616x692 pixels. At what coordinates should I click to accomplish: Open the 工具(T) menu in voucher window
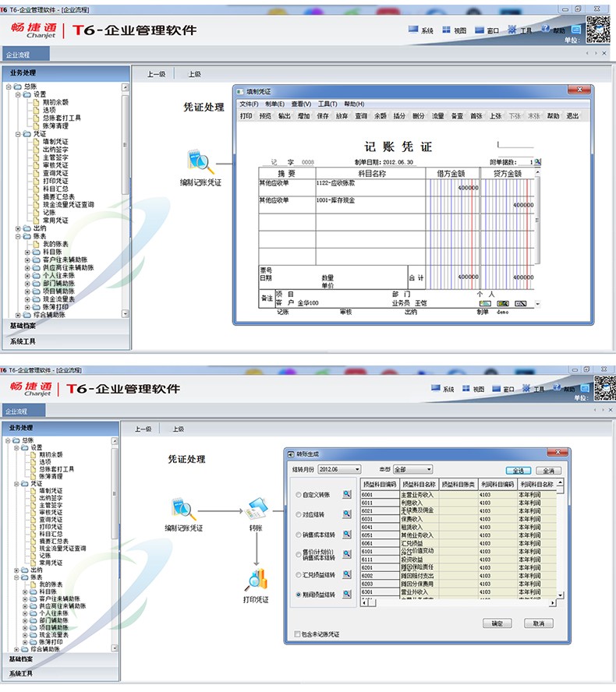point(327,104)
